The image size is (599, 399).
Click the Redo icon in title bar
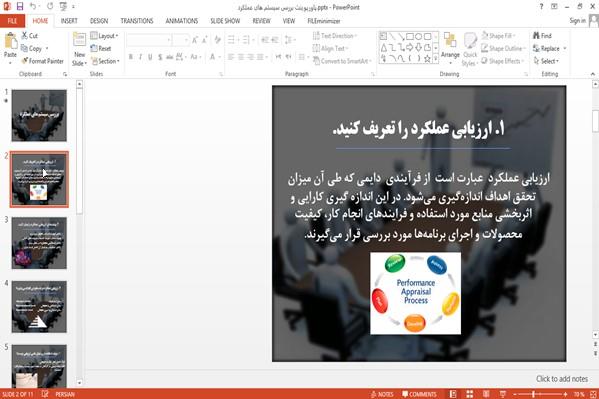[50, 6]
